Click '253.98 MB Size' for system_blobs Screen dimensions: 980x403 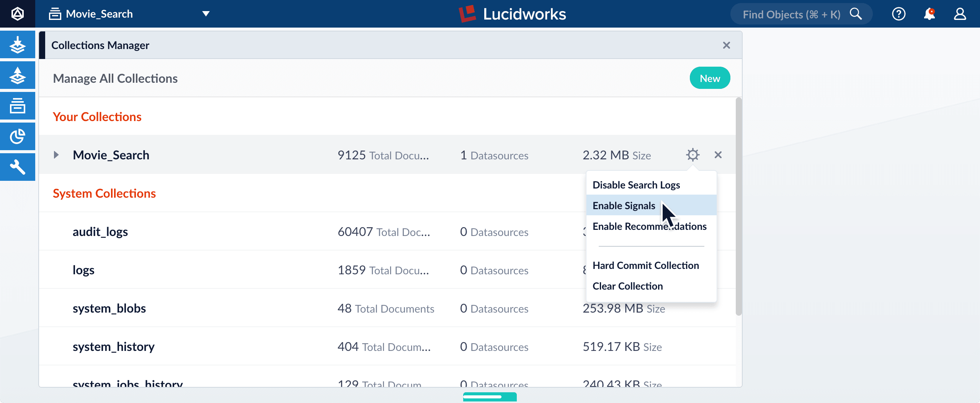(624, 309)
